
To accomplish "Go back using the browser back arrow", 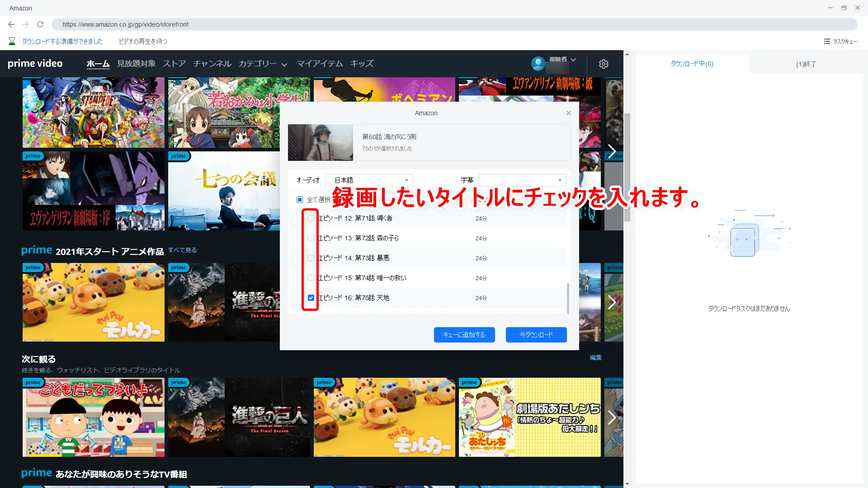I will tap(11, 24).
